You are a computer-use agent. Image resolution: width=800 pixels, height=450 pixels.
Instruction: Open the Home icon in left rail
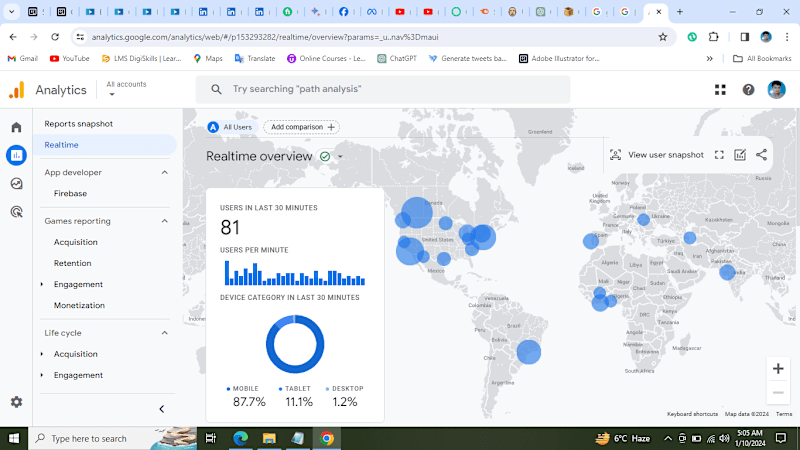(16, 127)
